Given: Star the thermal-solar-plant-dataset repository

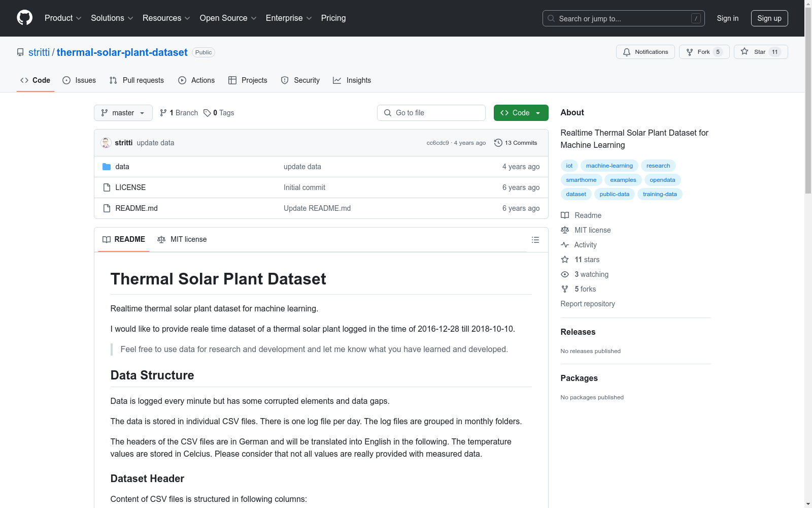Looking at the screenshot, I should (x=761, y=52).
